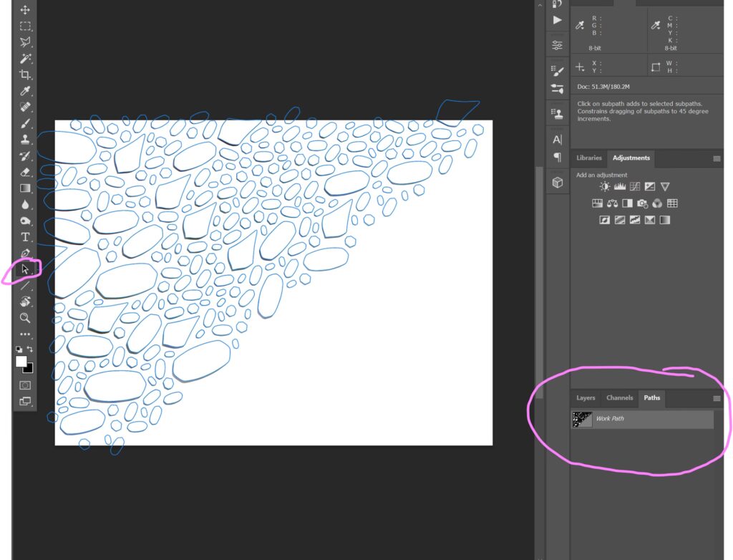
Task: Open the 3D panel cube icon
Action: click(557, 183)
